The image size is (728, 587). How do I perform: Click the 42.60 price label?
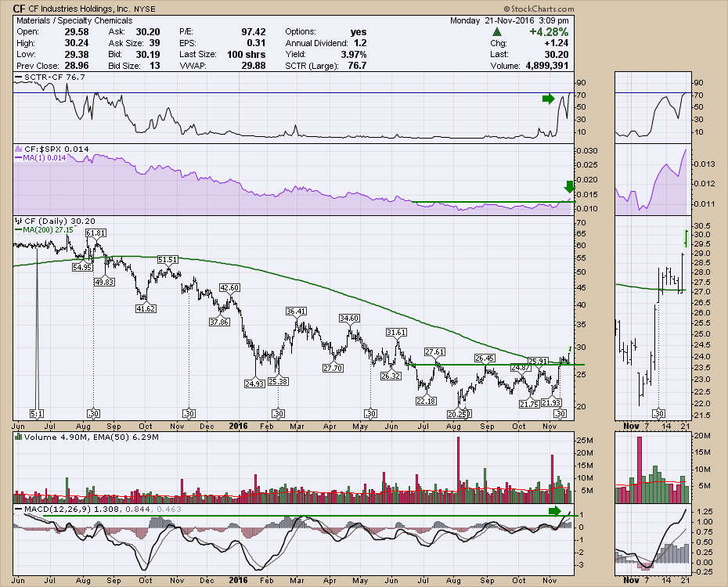click(229, 288)
